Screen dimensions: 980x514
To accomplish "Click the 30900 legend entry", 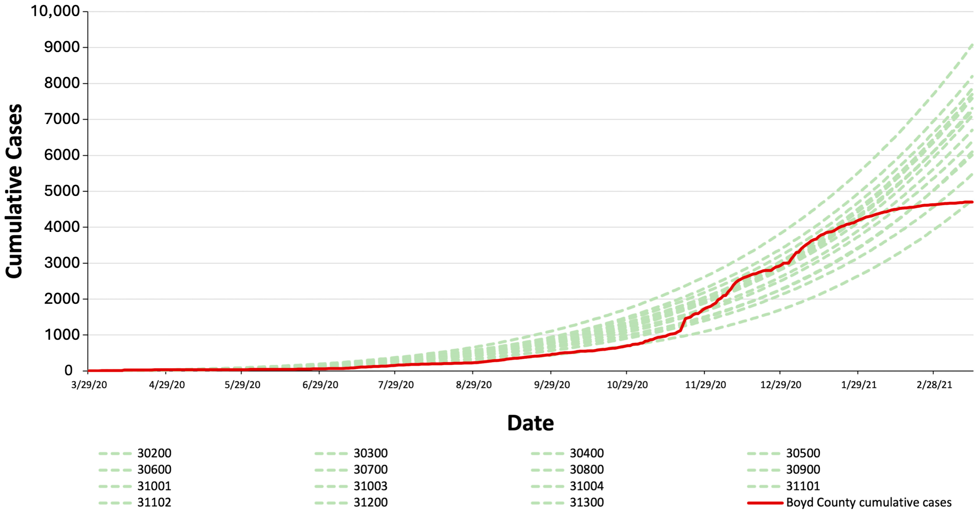I will 803,470.
